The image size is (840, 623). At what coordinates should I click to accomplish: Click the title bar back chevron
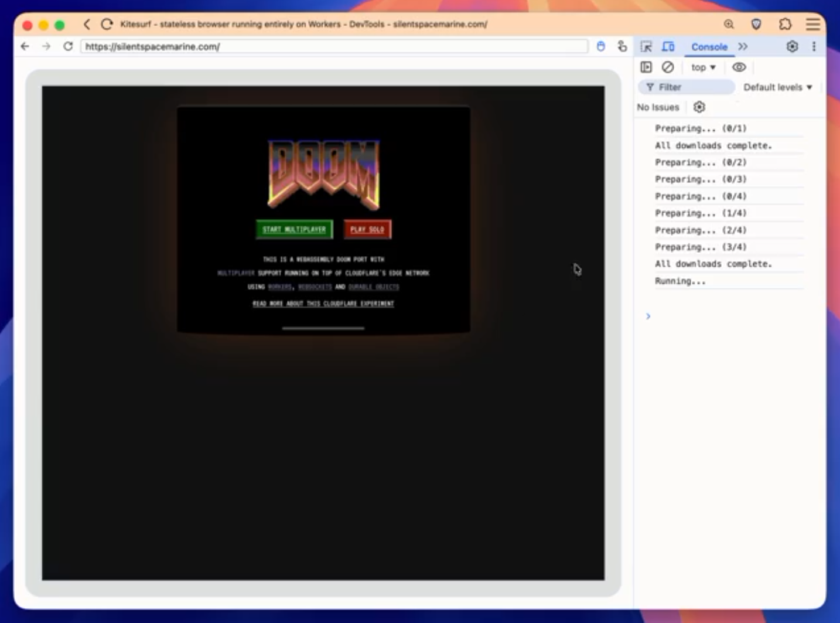tap(87, 24)
